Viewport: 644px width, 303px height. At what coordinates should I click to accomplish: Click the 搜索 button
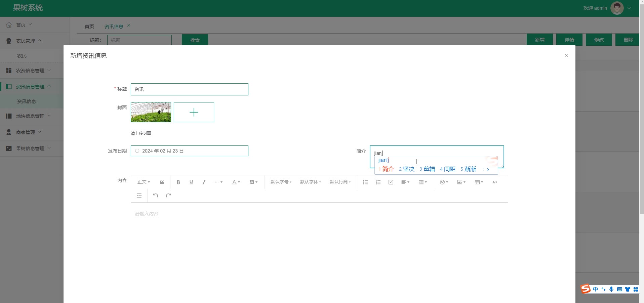[x=195, y=40]
